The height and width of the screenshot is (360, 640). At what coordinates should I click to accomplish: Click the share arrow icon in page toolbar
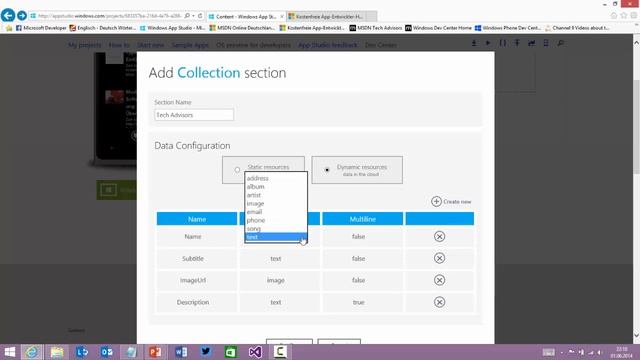coord(531,43)
